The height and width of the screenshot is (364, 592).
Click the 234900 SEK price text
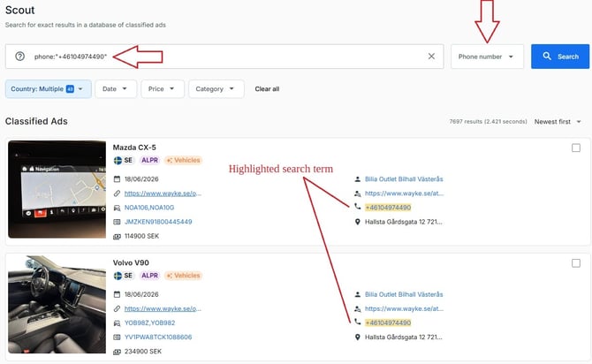(143, 351)
